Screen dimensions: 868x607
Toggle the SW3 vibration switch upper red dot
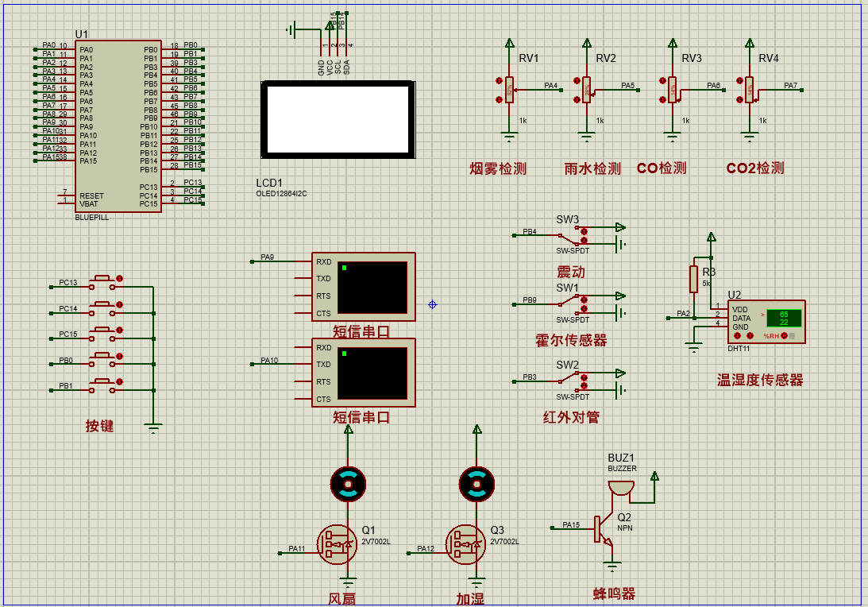point(584,230)
